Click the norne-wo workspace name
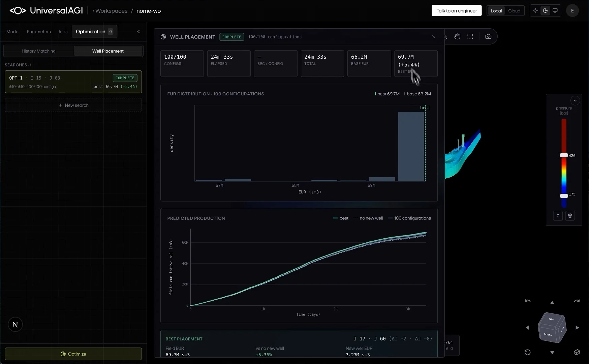Image resolution: width=589 pixels, height=364 pixels. (x=149, y=11)
